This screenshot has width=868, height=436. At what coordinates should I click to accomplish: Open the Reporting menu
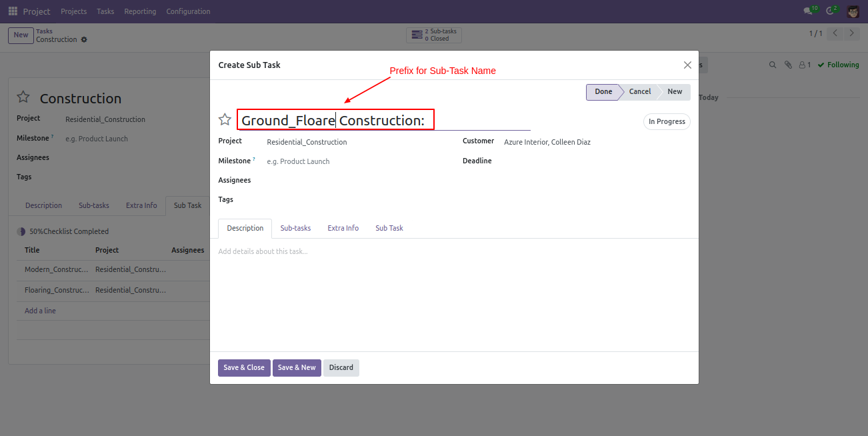coord(140,11)
